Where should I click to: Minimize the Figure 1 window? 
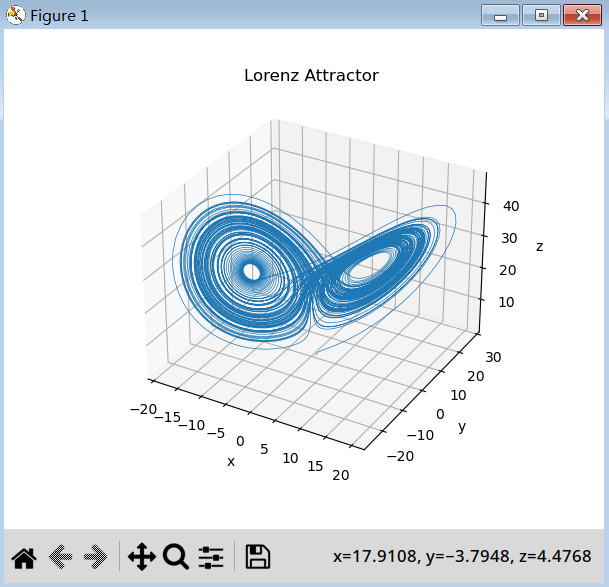pyautogui.click(x=500, y=15)
